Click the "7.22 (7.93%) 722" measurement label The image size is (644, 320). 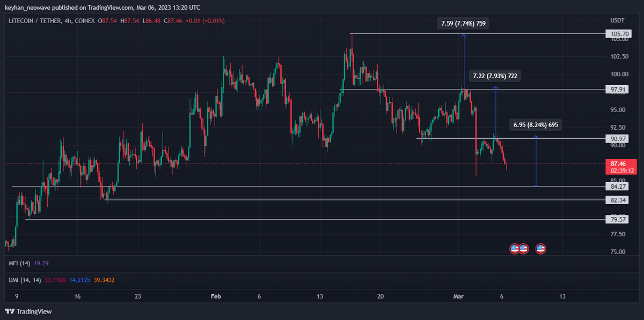click(495, 76)
